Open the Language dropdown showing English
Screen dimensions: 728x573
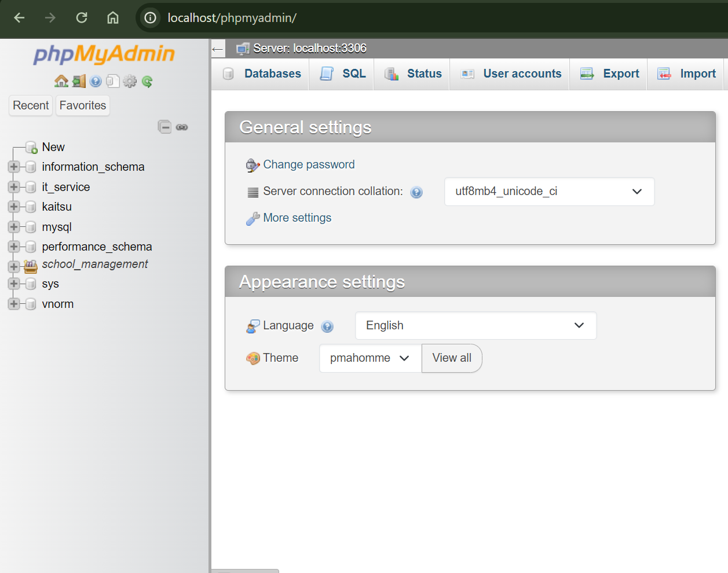(475, 326)
